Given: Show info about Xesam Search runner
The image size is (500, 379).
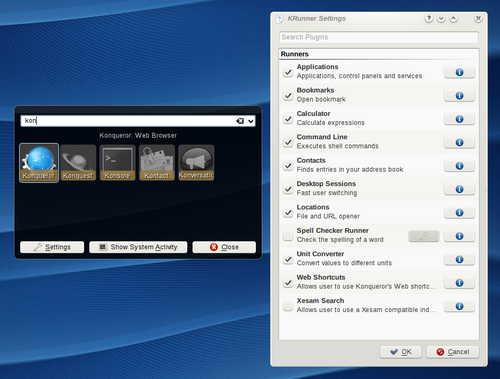Looking at the screenshot, I should click(x=459, y=306).
